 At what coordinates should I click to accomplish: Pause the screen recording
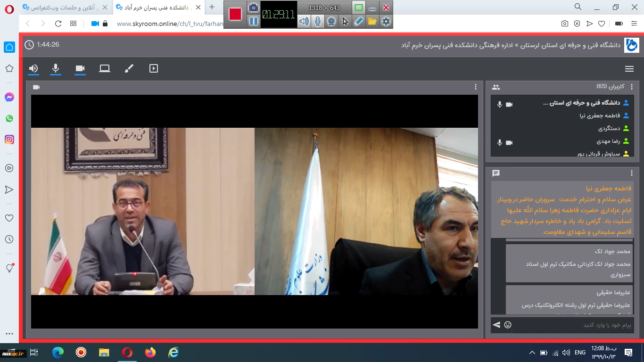pos(254,21)
